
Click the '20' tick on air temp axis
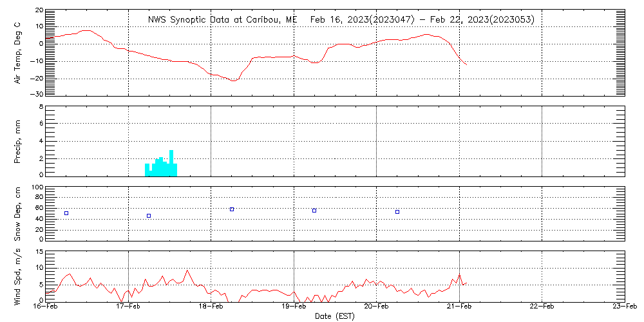tap(39, 10)
